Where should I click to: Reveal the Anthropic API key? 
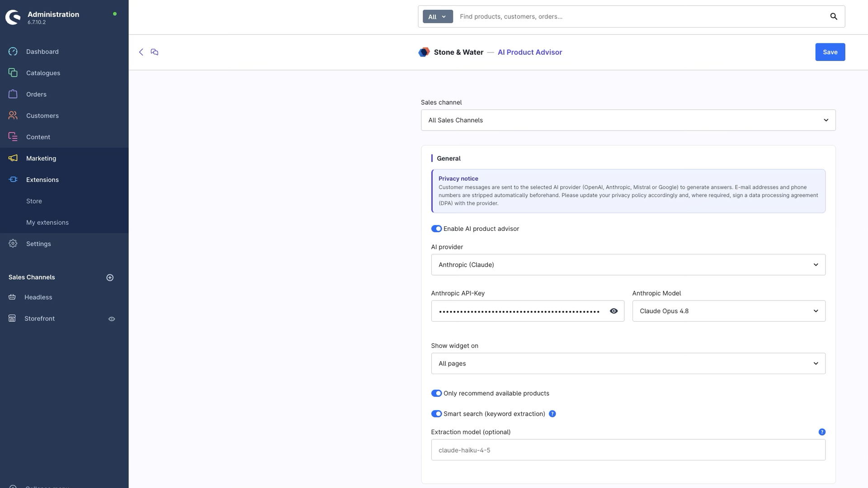click(613, 311)
